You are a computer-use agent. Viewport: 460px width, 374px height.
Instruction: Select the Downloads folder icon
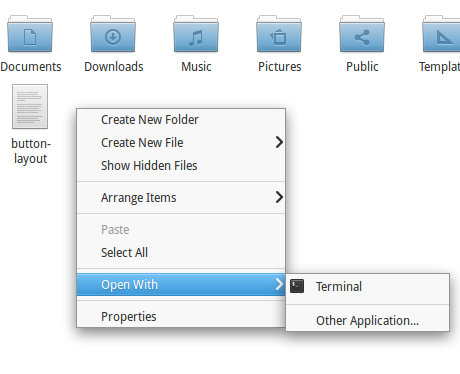pyautogui.click(x=113, y=34)
